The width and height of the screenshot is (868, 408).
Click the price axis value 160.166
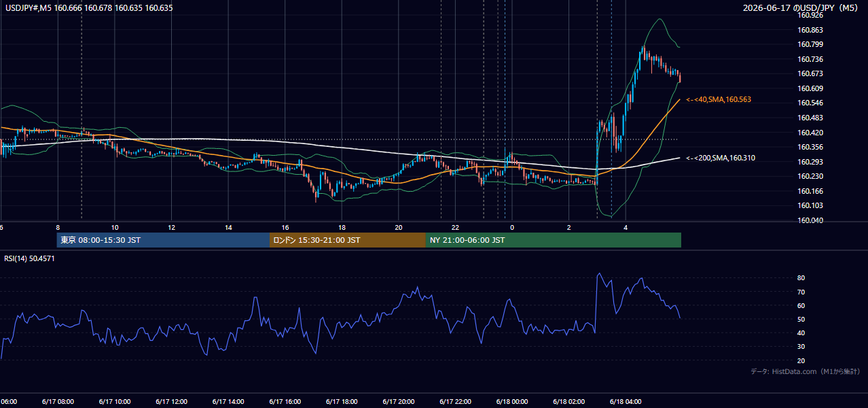coord(810,191)
